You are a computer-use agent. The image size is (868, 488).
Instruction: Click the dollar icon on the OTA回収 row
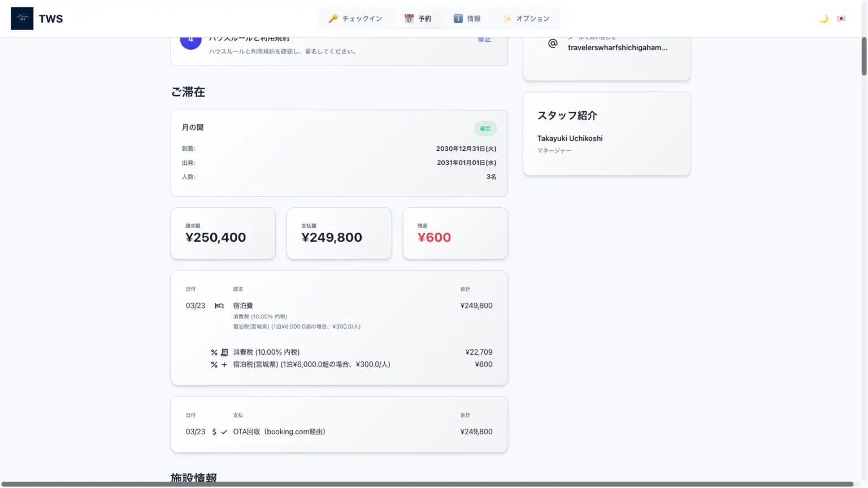click(x=214, y=432)
